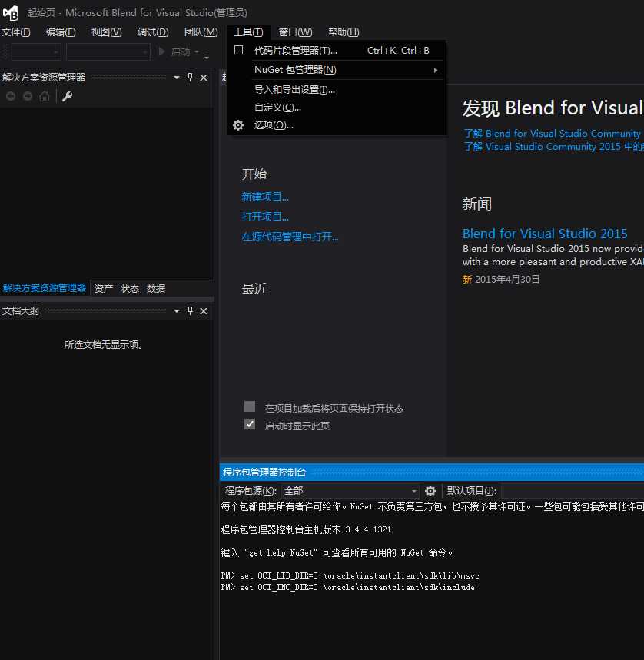The width and height of the screenshot is (644, 660).
Task: Click the get-help NuGet hint line
Action: (337, 552)
